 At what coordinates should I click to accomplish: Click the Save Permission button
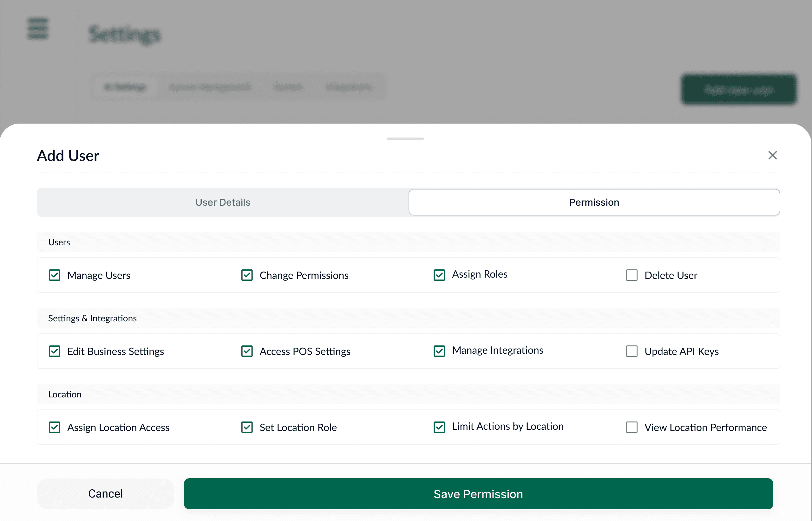click(478, 494)
